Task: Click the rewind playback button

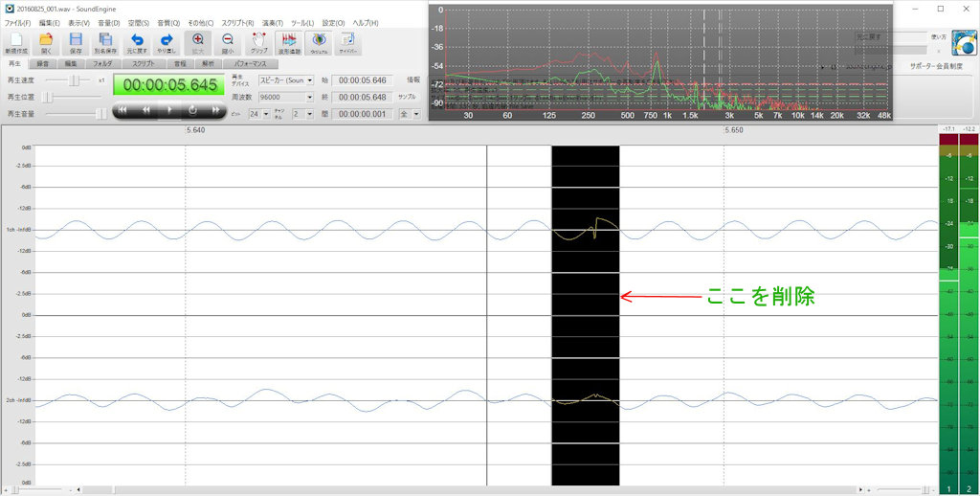Action: (146, 110)
